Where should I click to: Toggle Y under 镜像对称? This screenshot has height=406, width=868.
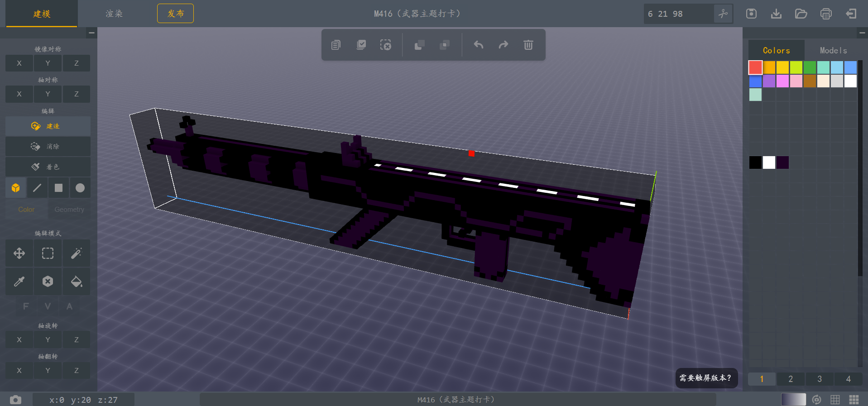(x=48, y=63)
